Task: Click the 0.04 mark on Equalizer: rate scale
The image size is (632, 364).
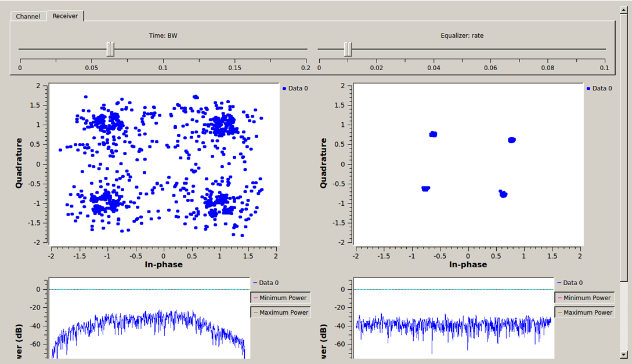Action: (432, 68)
